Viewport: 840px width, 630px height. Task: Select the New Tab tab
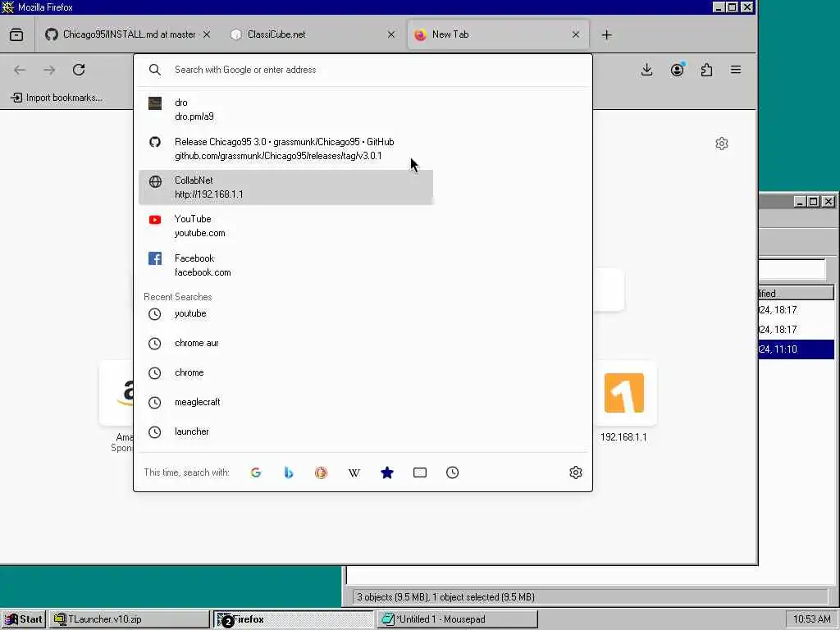[x=498, y=34]
